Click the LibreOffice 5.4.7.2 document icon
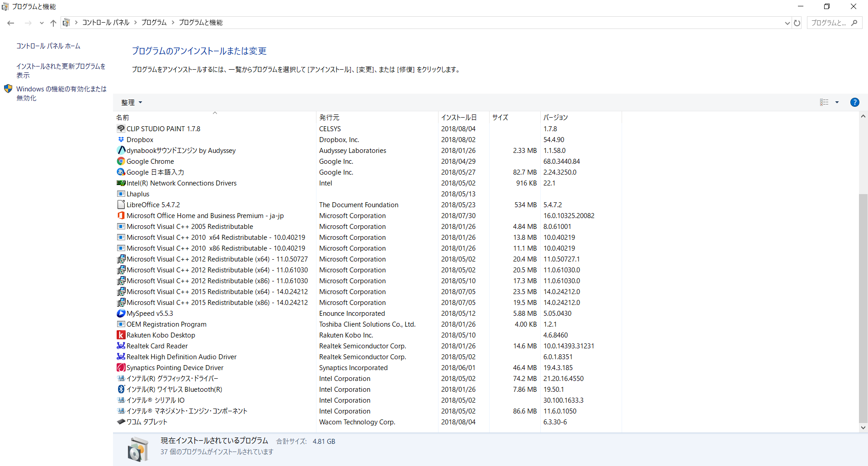Image resolution: width=868 pixels, height=466 pixels. pyautogui.click(x=121, y=205)
